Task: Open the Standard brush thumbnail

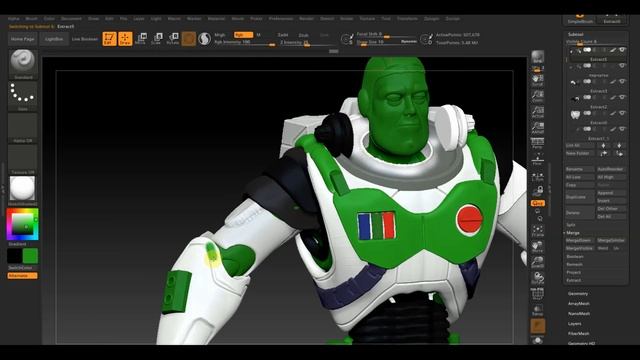Action: [x=22, y=64]
